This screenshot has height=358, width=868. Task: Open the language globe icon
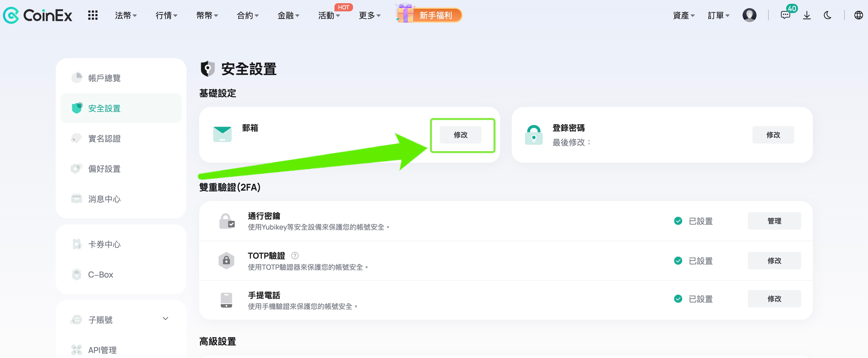point(858,15)
